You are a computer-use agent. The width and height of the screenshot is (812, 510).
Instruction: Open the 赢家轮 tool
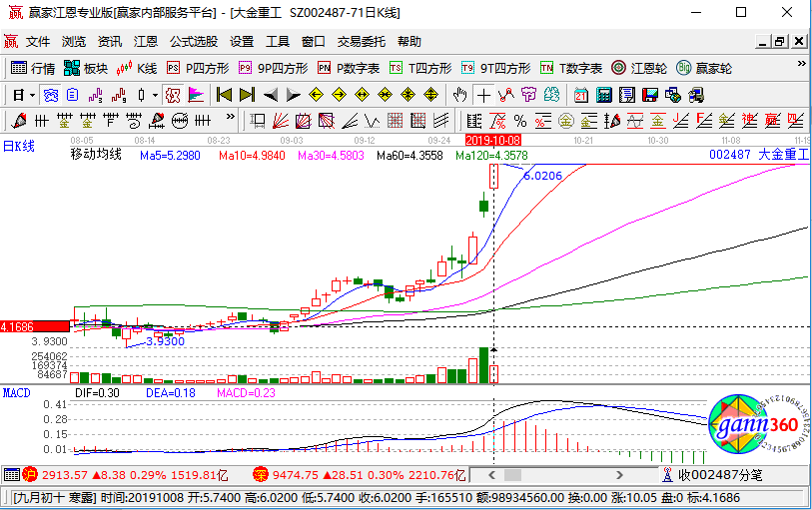click(x=704, y=68)
